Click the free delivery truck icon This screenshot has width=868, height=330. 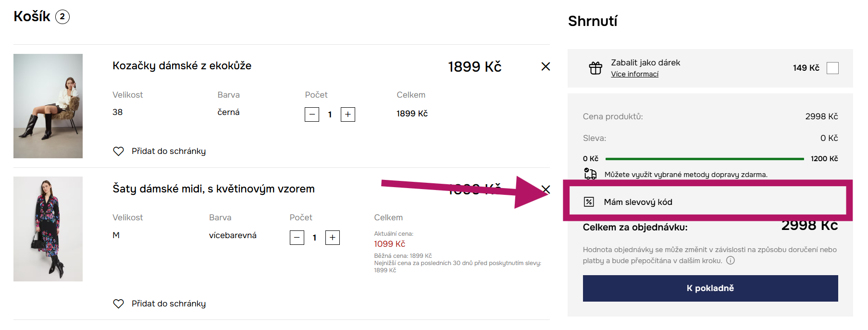point(590,174)
